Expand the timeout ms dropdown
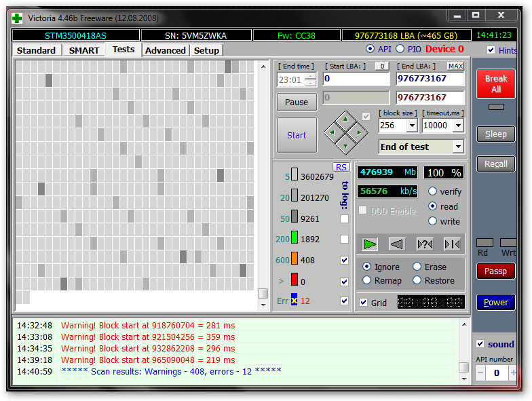 point(458,126)
